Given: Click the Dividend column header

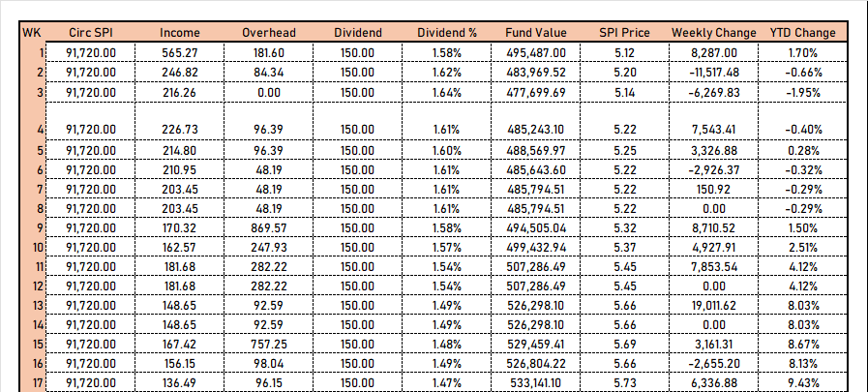Looking at the screenshot, I should [x=358, y=33].
